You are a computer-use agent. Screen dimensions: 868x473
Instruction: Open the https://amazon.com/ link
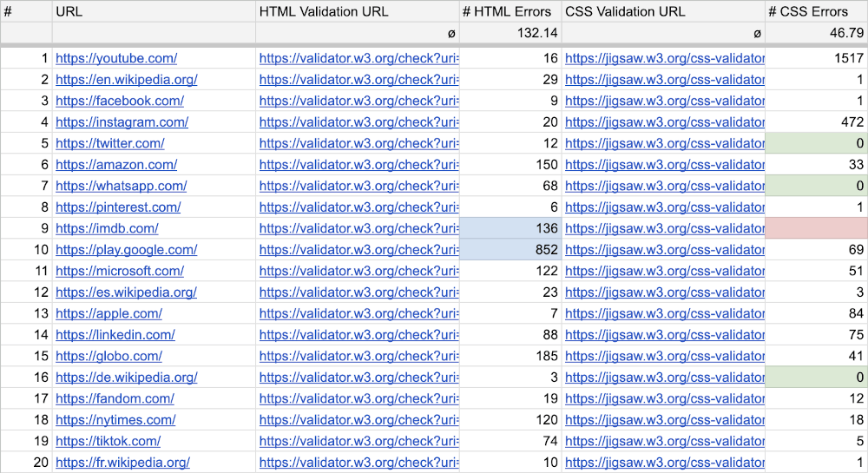coord(116,165)
